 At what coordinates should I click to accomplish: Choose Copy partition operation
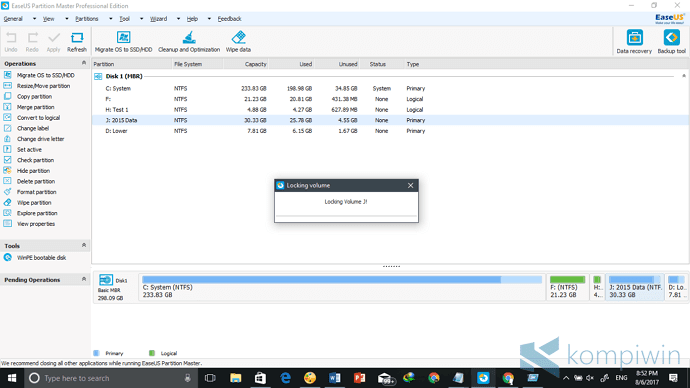point(34,96)
